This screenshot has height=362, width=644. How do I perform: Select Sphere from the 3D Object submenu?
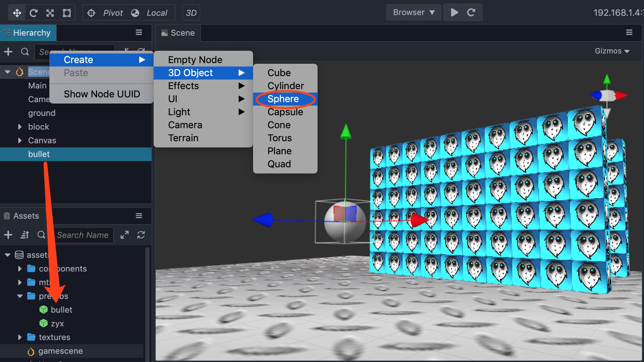click(284, 99)
